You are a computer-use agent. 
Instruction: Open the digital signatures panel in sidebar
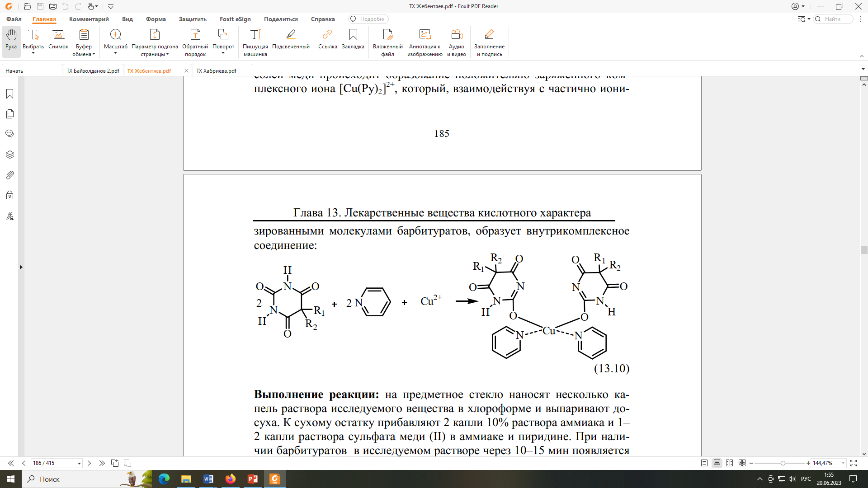[x=9, y=216]
